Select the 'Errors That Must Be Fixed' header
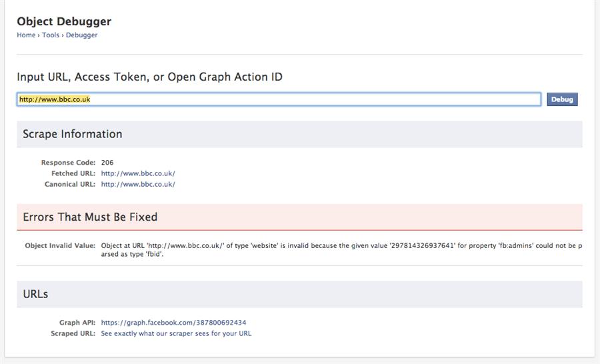Screen dimensions: 600x364 point(90,217)
